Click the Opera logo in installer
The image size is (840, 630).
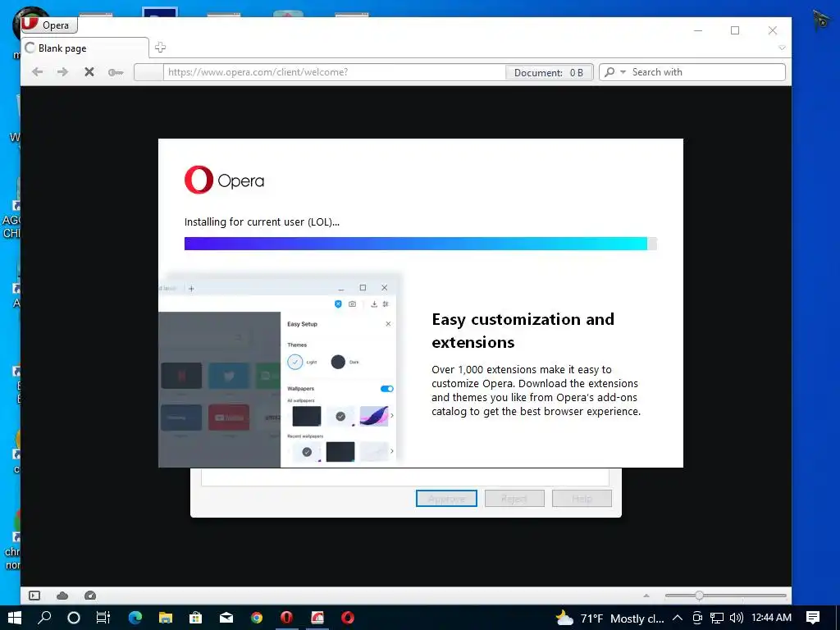224,180
